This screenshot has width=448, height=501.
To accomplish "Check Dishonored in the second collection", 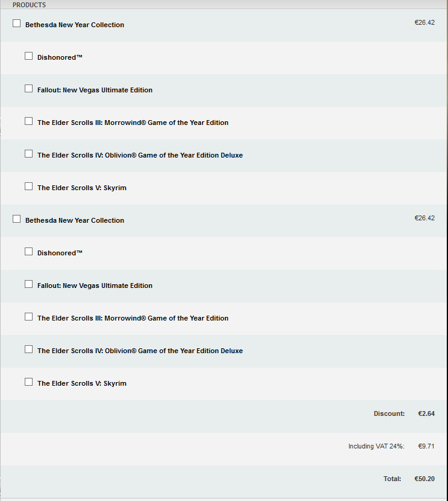I will tap(29, 252).
